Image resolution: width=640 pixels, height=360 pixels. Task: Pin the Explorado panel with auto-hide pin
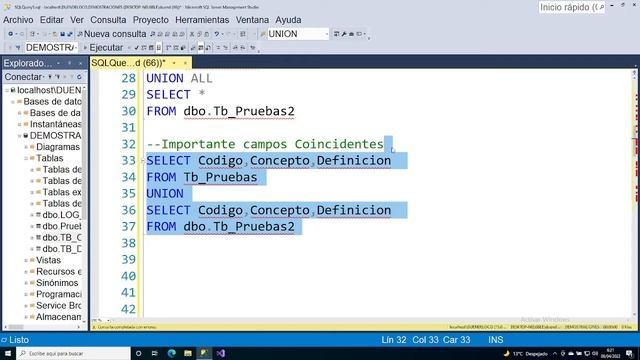pos(69,63)
